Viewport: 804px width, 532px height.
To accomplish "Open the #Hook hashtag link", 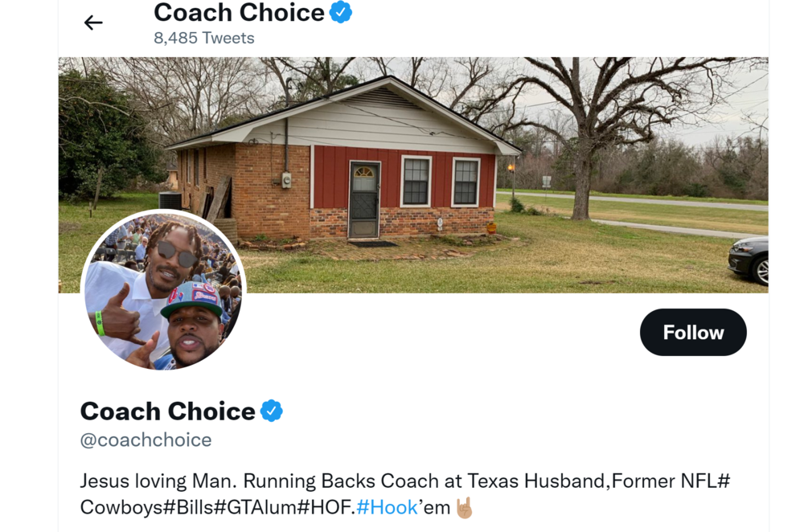I will (x=387, y=507).
